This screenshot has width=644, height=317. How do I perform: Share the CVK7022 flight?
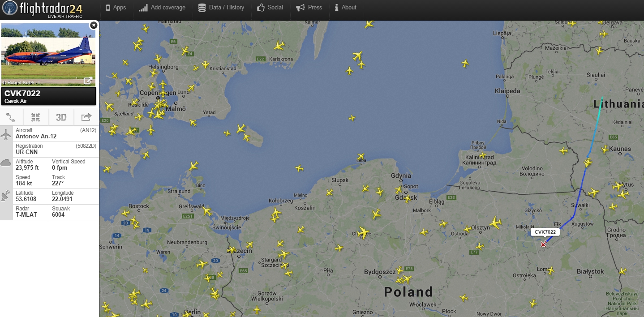(x=86, y=117)
